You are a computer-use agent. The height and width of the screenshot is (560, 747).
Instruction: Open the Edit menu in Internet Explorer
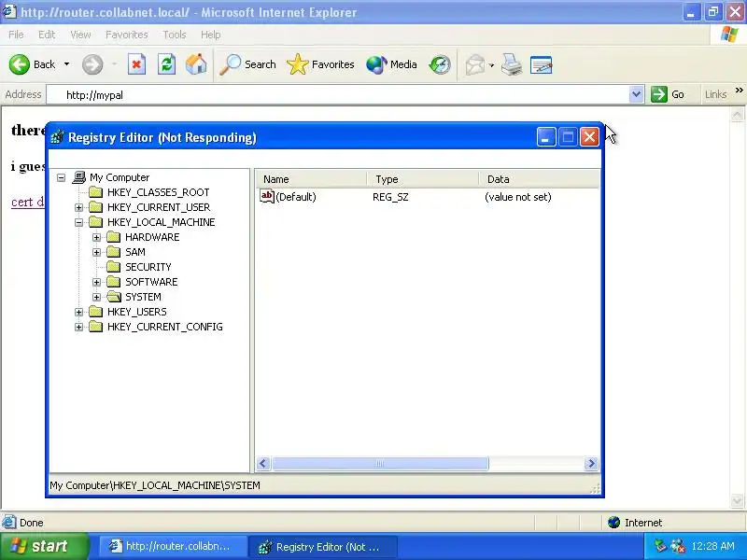click(47, 35)
